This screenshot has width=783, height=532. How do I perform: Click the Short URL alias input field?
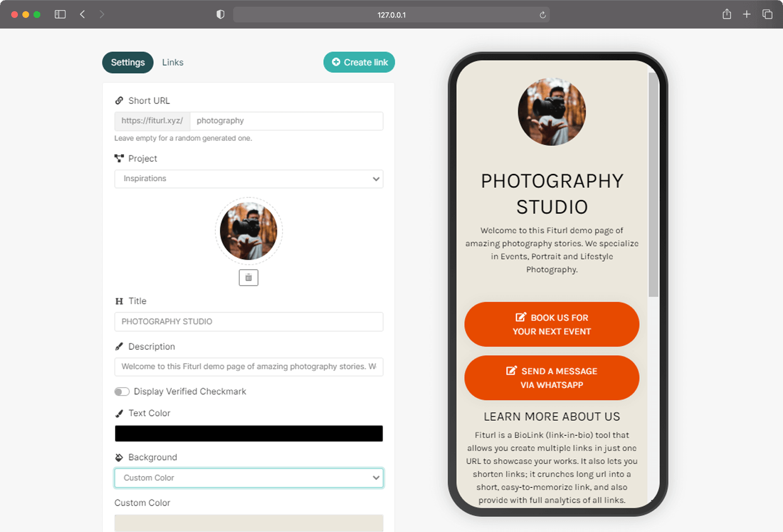286,121
